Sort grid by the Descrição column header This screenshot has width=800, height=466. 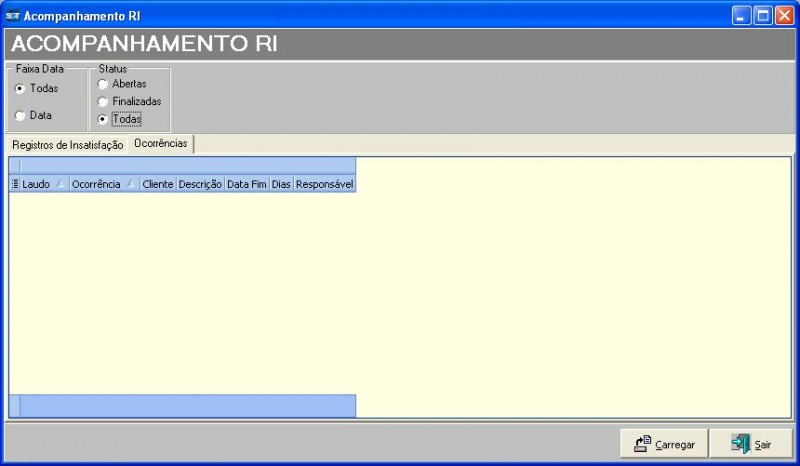point(200,185)
